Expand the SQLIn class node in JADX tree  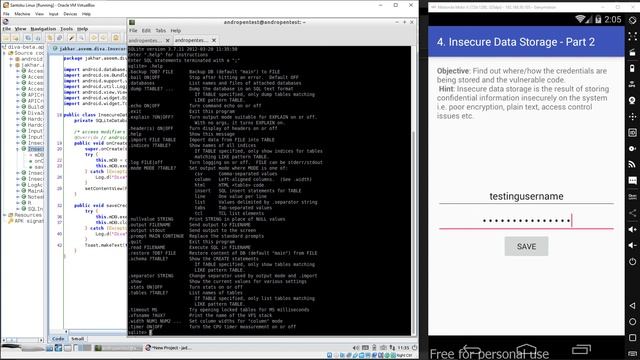pyautogui.click(x=18, y=209)
